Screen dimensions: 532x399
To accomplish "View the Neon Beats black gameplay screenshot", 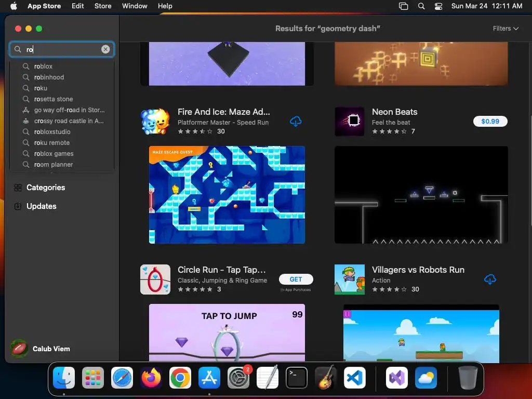I will pyautogui.click(x=421, y=195).
